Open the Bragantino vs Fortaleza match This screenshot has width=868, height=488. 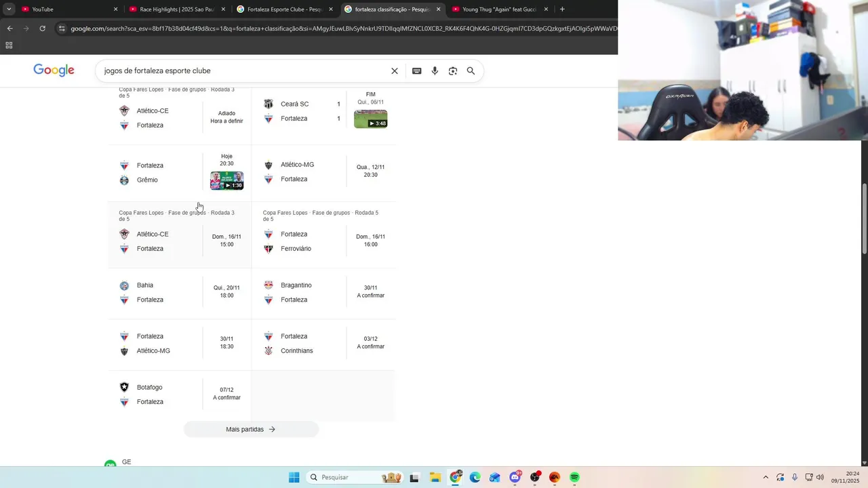click(x=323, y=293)
